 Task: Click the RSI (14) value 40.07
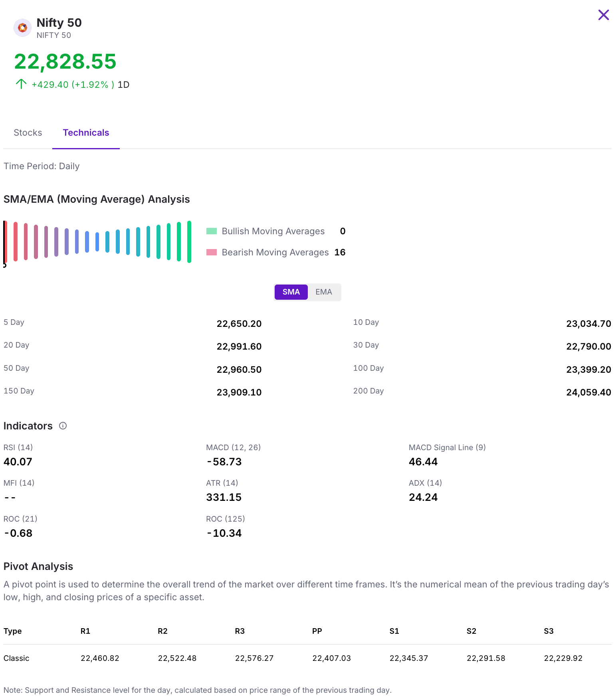coord(18,462)
